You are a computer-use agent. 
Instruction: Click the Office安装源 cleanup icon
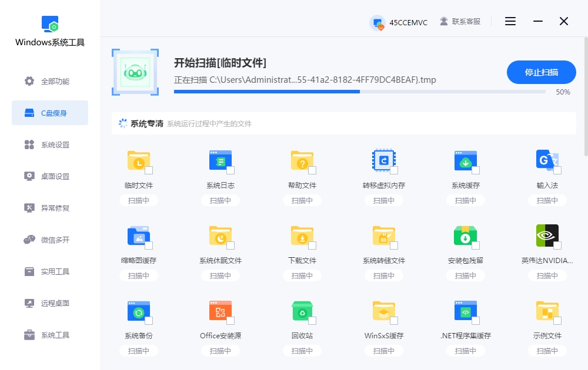[220, 311]
